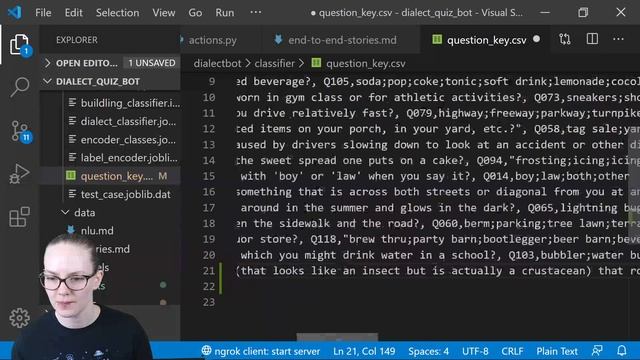This screenshot has height=360, width=640.
Task: Click line number 21 in the gutter
Action: [209, 271]
